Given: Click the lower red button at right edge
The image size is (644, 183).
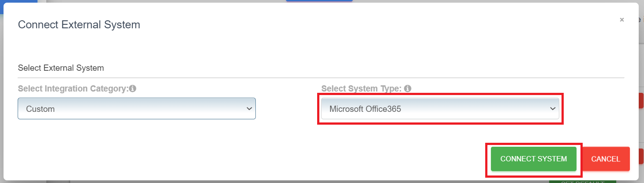Looking at the screenshot, I should click(641, 156).
